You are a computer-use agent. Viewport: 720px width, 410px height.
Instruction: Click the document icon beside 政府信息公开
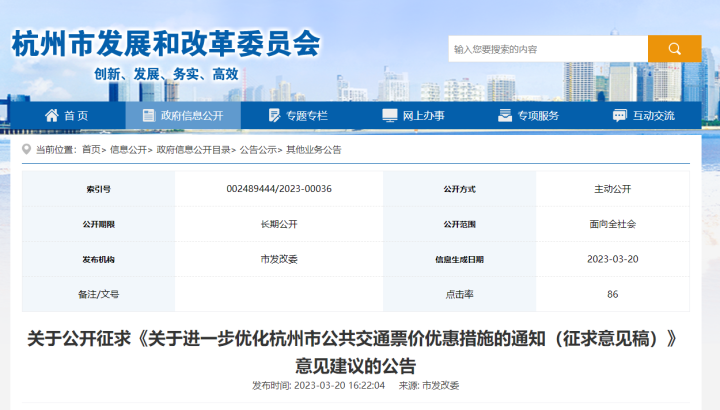[x=149, y=115]
